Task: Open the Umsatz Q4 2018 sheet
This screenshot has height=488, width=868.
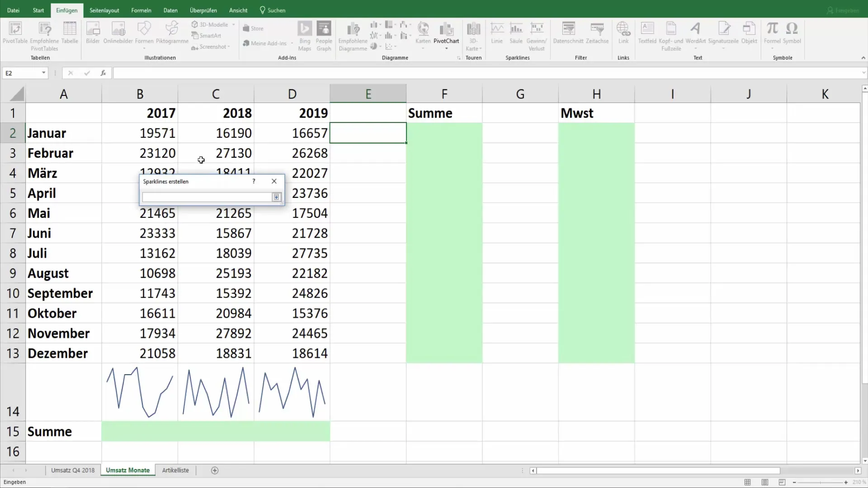Action: coord(73,470)
